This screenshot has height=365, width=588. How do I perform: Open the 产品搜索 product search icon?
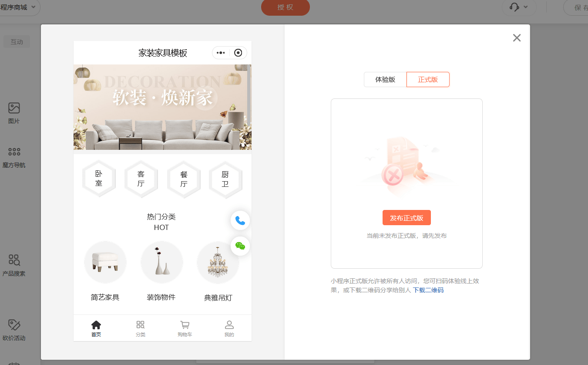click(x=14, y=260)
